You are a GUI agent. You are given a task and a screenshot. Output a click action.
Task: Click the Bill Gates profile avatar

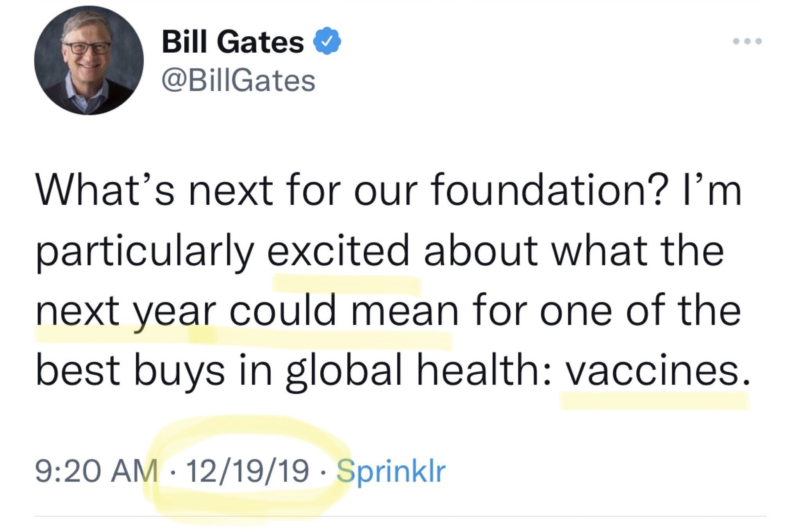(89, 60)
